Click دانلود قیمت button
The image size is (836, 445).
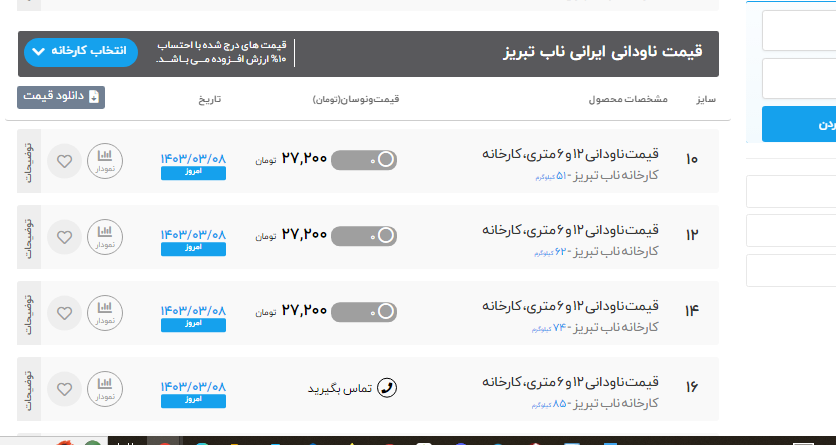[x=61, y=97]
